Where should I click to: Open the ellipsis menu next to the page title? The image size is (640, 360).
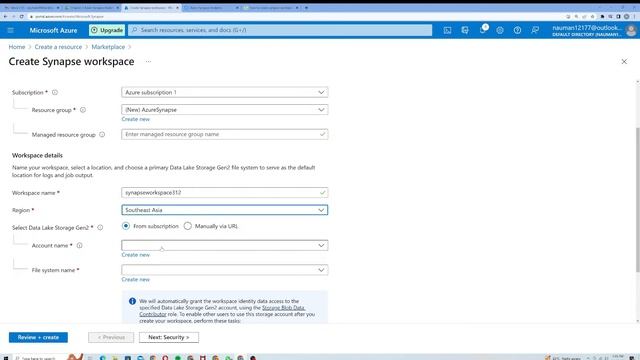click(148, 62)
